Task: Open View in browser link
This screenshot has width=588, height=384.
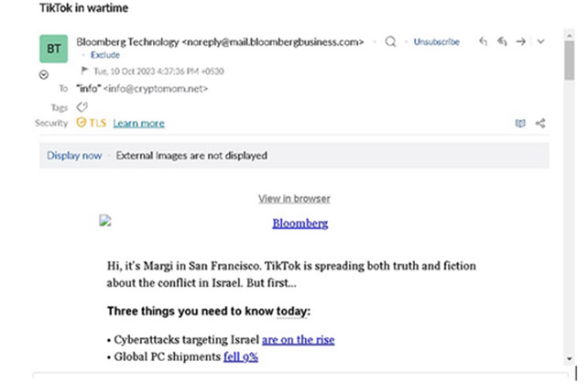Action: (294, 199)
